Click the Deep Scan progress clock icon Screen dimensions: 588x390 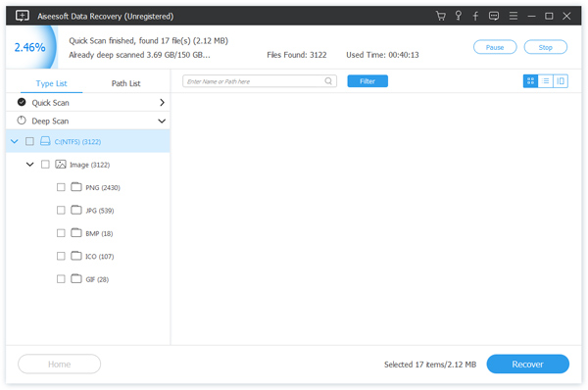[x=22, y=121]
